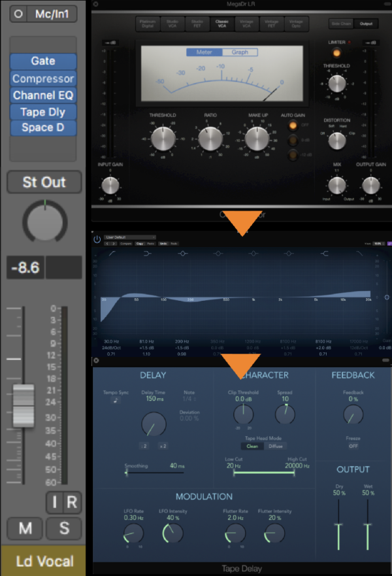Open the Compressor plug-in slot
The image size is (392, 576).
click(43, 78)
